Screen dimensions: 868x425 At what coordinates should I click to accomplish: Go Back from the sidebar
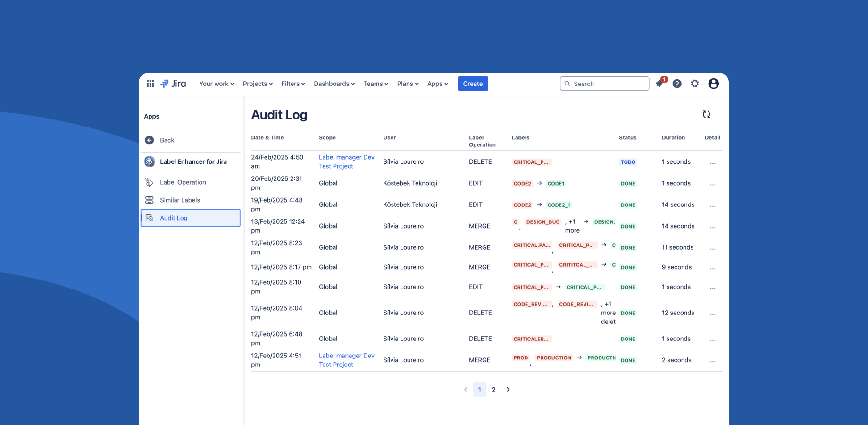point(191,140)
